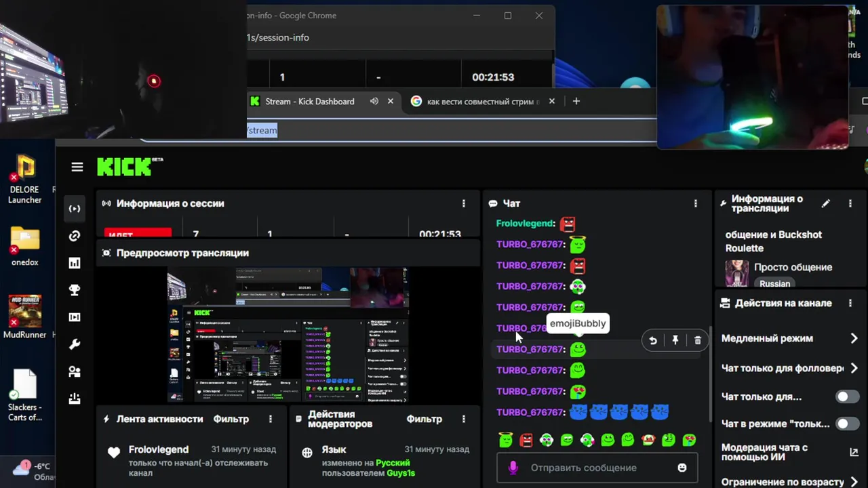Reply to the hovered chat message
This screenshot has height=488, width=868.
(653, 340)
